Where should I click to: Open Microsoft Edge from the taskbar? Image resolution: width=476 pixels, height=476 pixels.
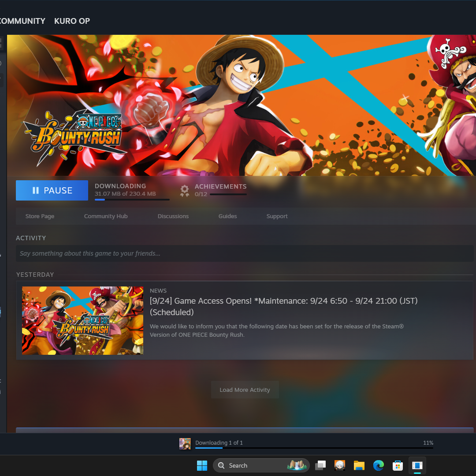tap(378, 465)
